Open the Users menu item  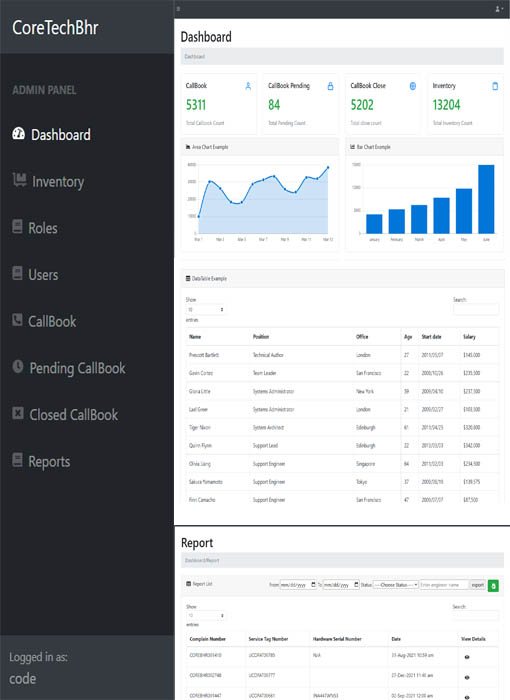(43, 275)
